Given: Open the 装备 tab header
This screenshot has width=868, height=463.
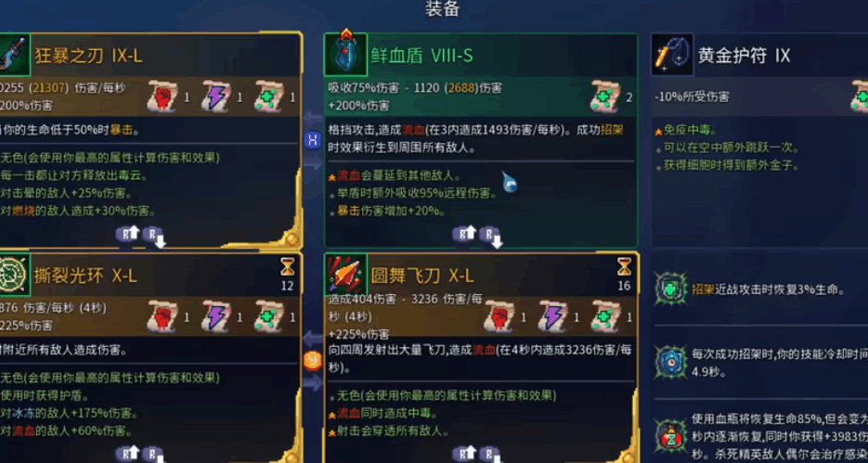Looking at the screenshot, I should point(442,9).
